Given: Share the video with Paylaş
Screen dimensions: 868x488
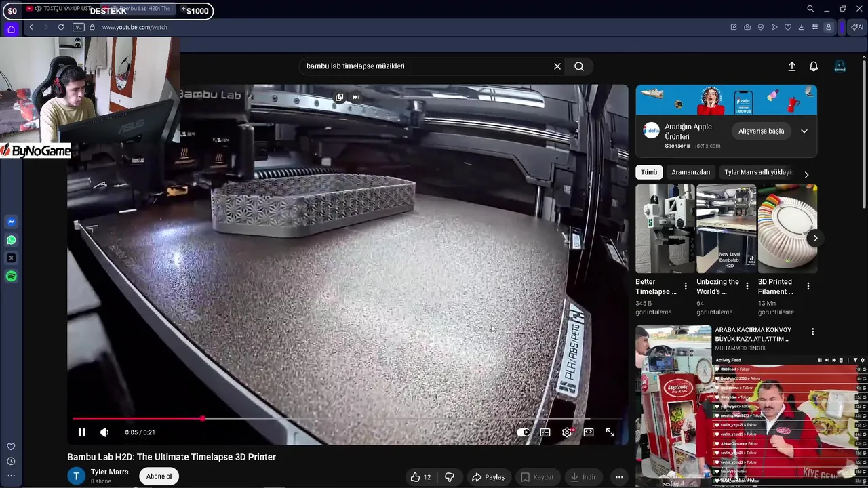Looking at the screenshot, I should pyautogui.click(x=488, y=477).
